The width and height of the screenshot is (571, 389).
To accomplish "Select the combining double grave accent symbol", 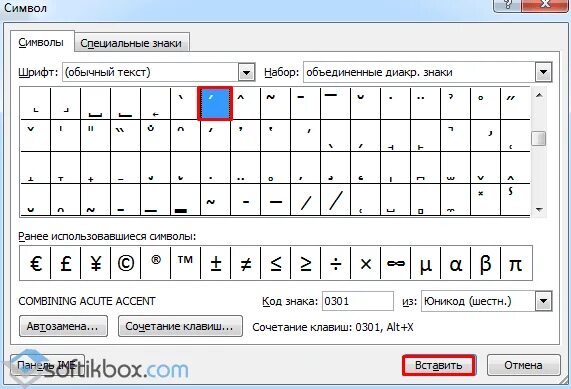I will [x=125, y=135].
